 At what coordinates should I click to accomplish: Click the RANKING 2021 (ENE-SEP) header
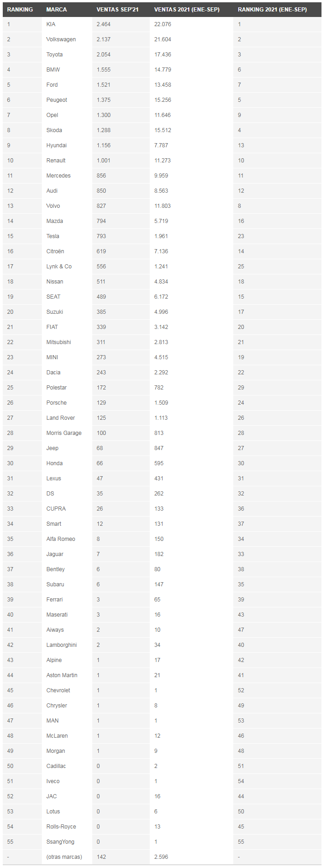(x=272, y=9)
